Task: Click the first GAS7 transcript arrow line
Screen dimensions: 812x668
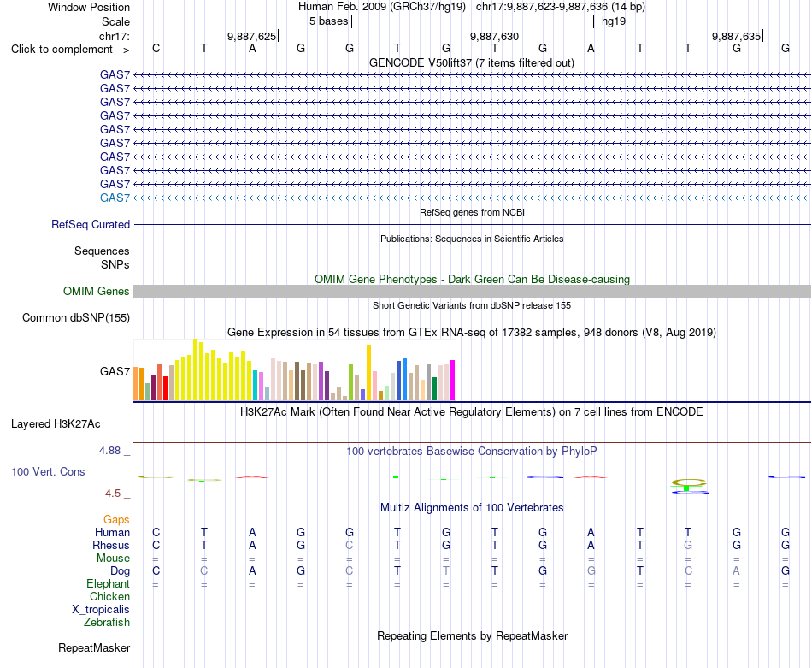Action: coord(472,75)
